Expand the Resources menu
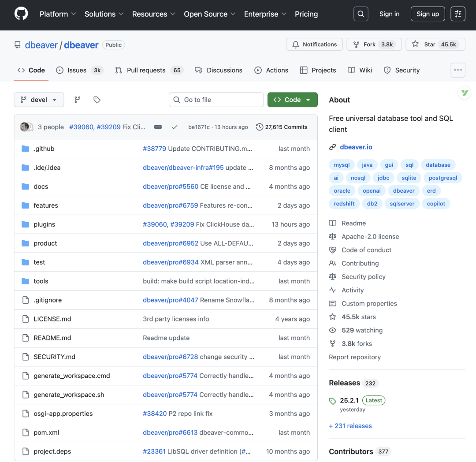This screenshot has width=476, height=462. coord(154,14)
